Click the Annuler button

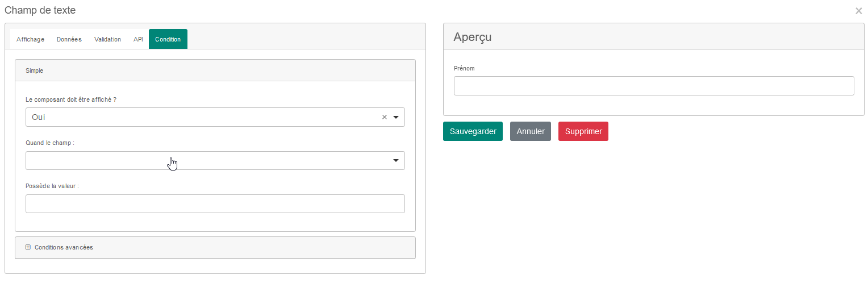[x=531, y=131]
